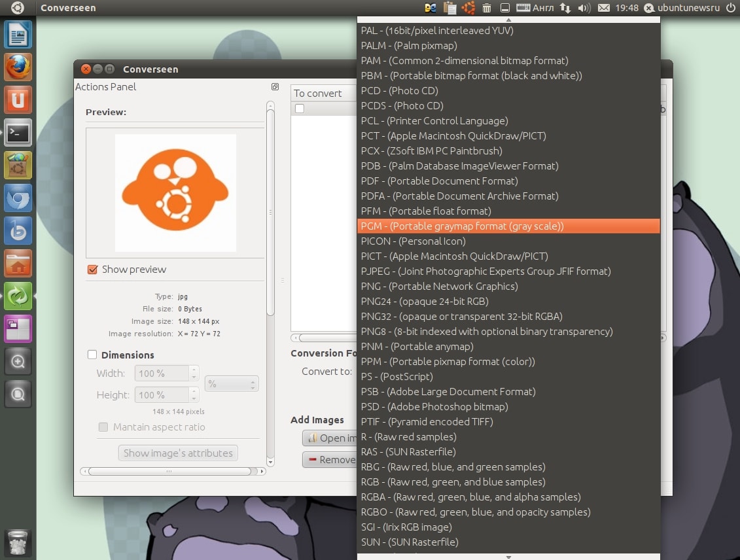
Task: Click the Dash home Ubuntu logo
Action: [18, 8]
